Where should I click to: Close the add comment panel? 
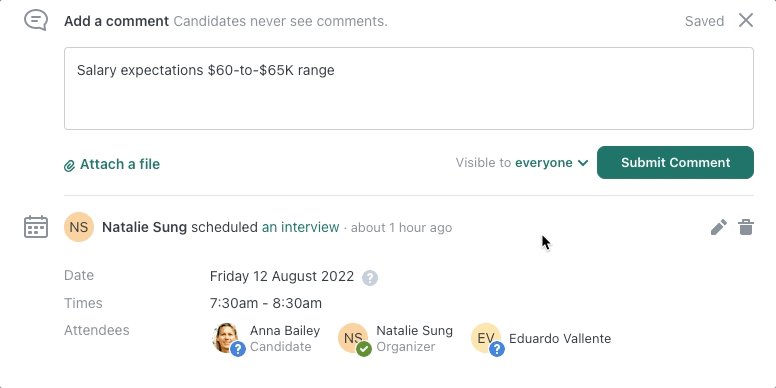click(x=746, y=20)
